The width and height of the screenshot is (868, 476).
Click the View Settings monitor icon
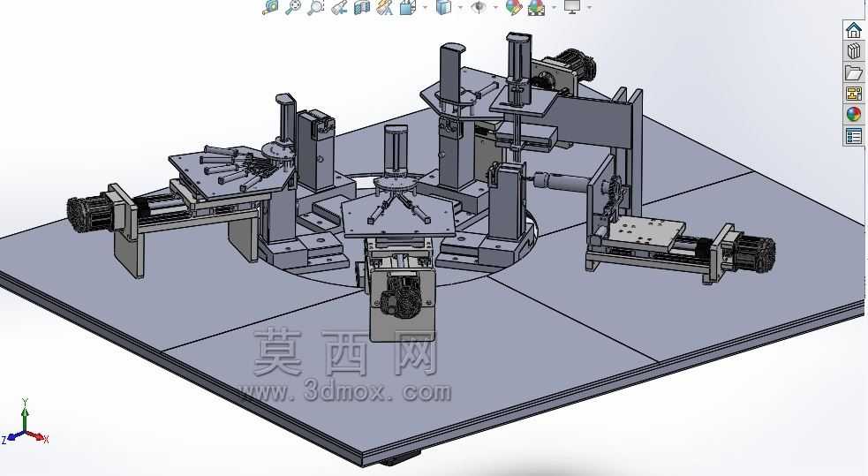pos(572,7)
